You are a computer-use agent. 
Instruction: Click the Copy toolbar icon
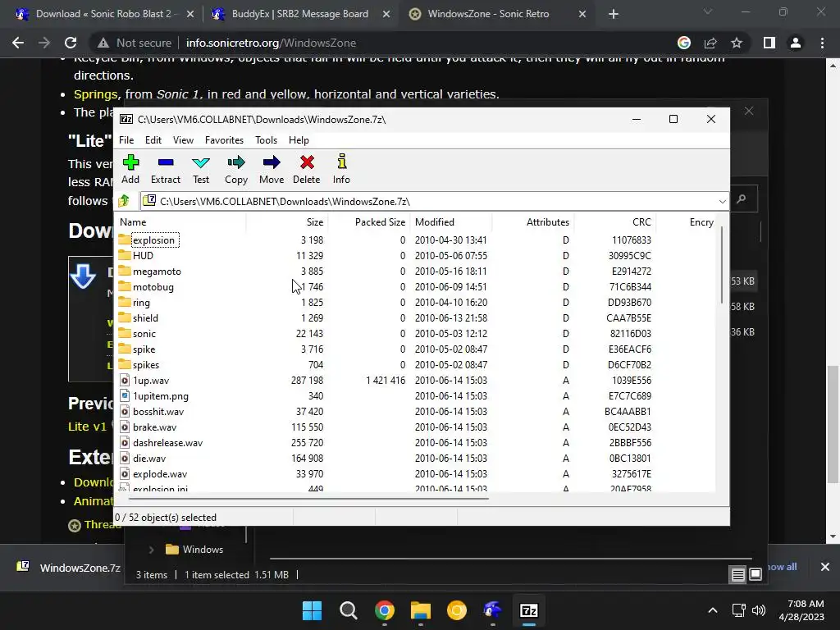click(x=236, y=169)
